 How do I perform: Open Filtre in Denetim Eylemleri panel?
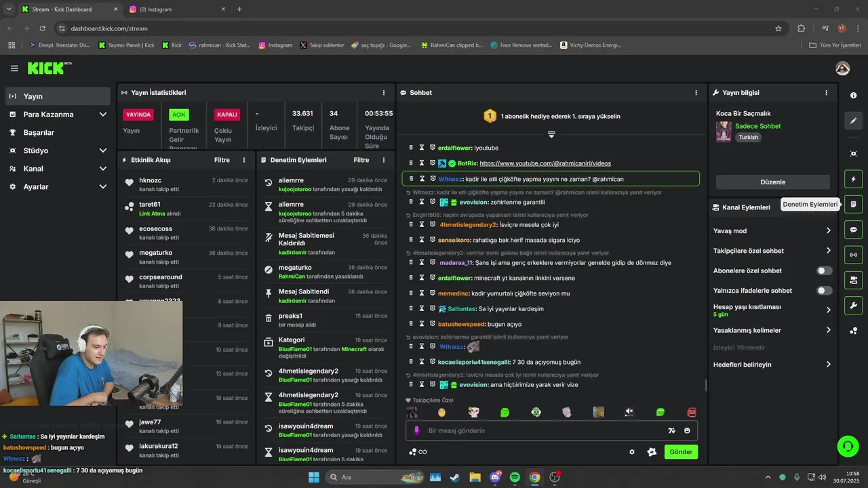(x=361, y=160)
